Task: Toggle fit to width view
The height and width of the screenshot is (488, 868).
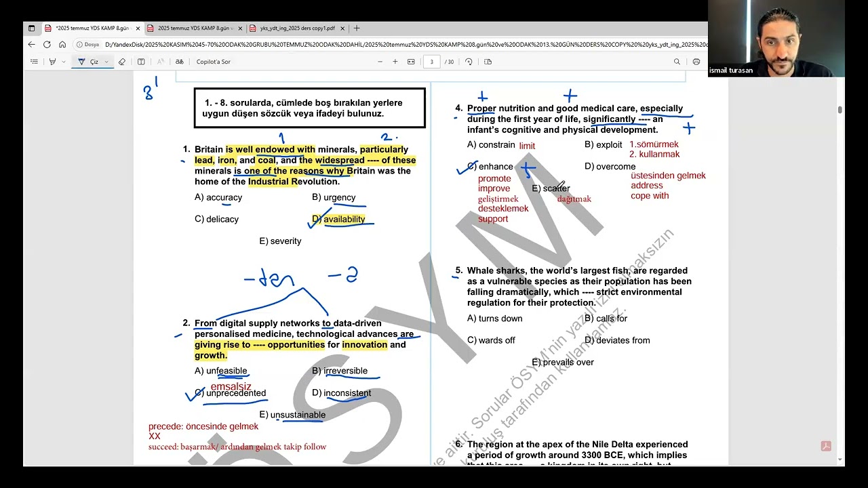Action: 411,62
